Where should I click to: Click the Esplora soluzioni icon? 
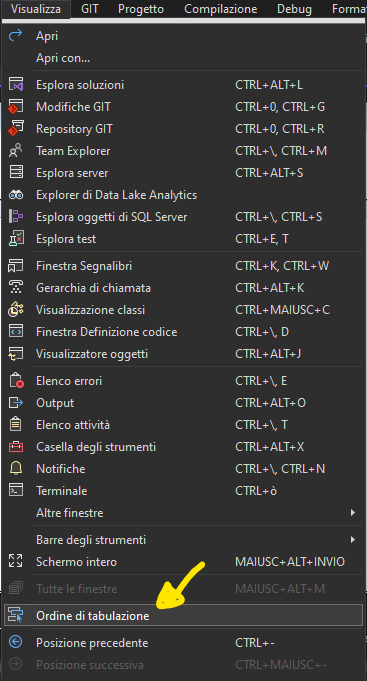(16, 85)
